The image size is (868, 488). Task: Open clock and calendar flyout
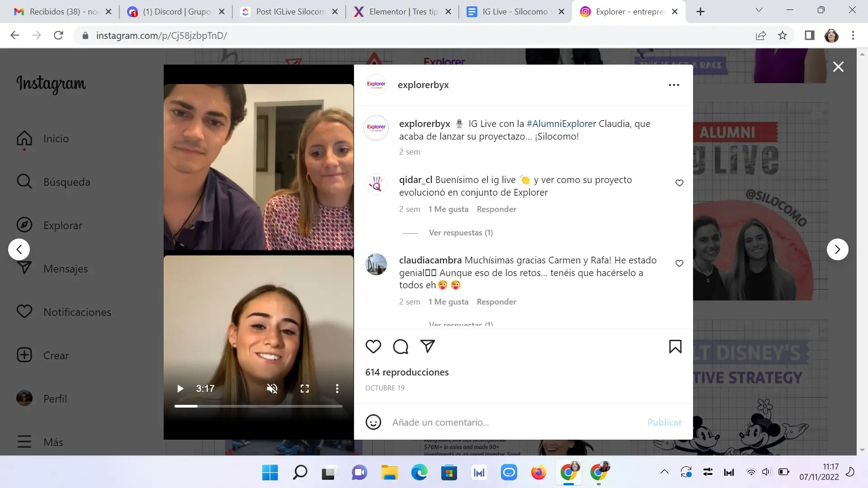tap(819, 472)
